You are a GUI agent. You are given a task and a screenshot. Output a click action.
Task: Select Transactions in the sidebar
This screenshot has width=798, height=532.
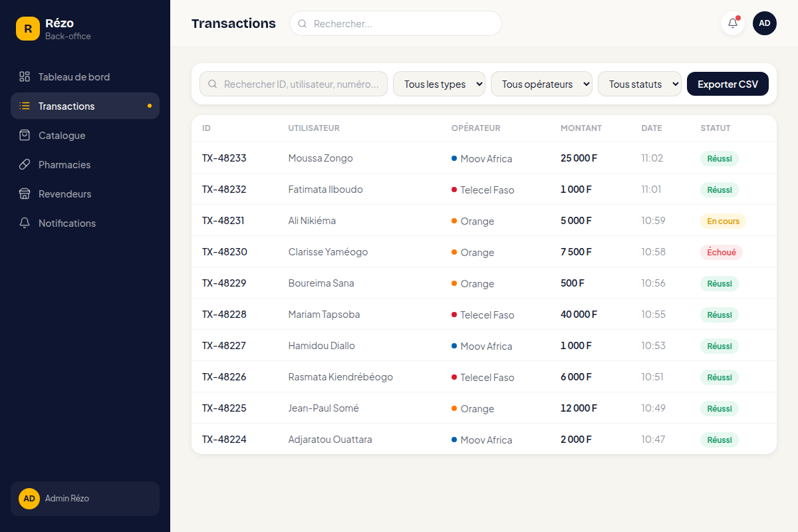[85, 106]
